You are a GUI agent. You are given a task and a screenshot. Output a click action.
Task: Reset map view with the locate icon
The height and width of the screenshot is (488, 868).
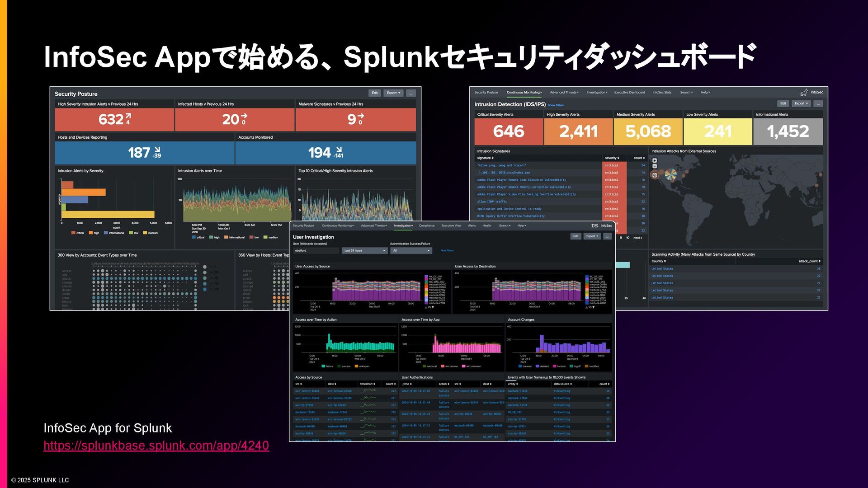coord(655,175)
